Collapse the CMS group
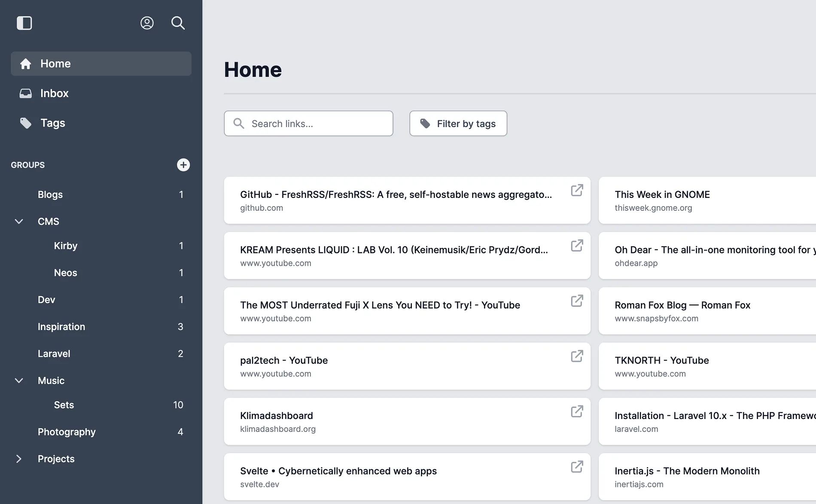The image size is (816, 504). coord(19,222)
